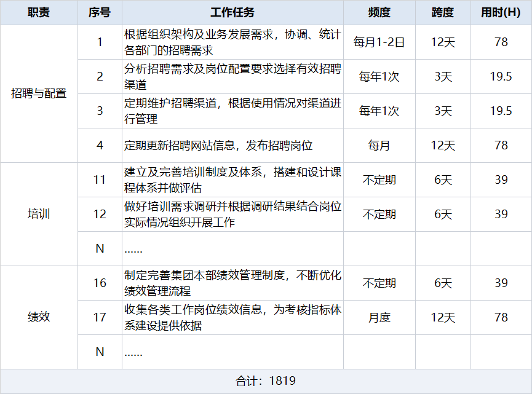This screenshot has height=394, width=532.
Task: Select the 绩效 duty cell
Action: [39, 317]
